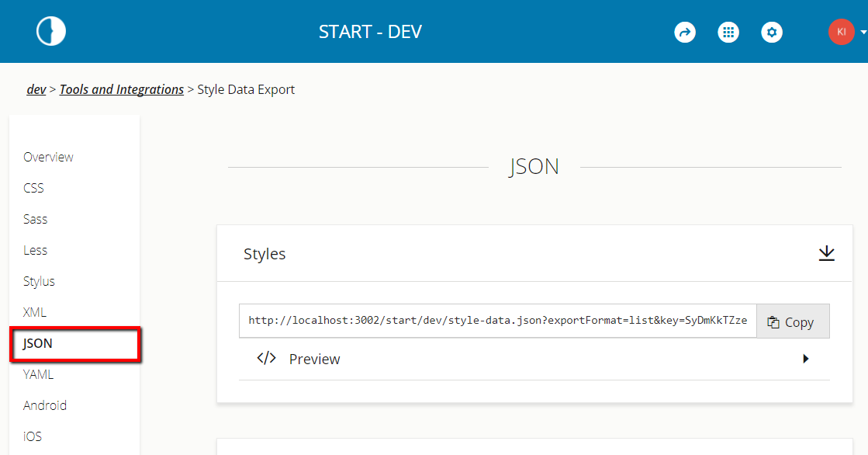Open the XML export page

(x=34, y=312)
